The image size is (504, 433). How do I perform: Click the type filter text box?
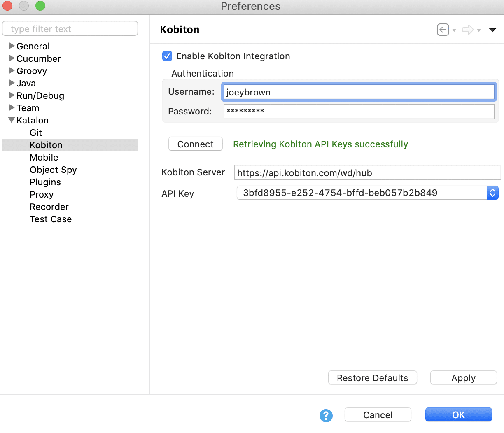(x=70, y=29)
